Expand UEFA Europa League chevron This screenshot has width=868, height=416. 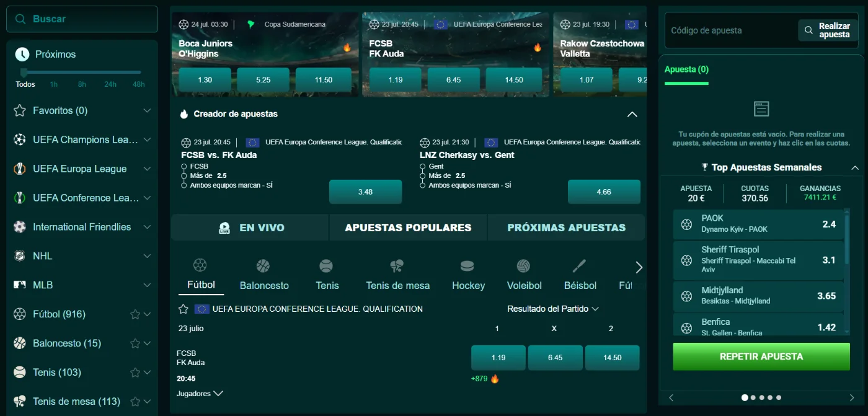pos(147,169)
